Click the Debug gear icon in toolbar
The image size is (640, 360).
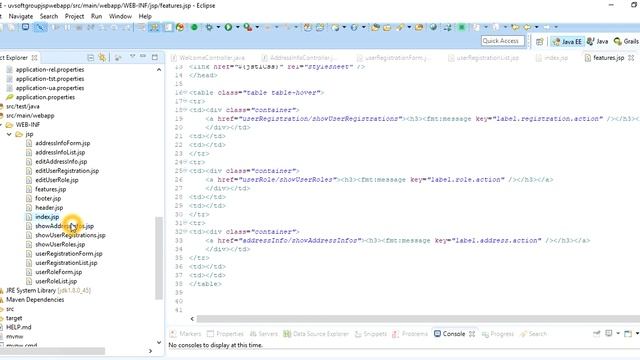tap(209, 27)
